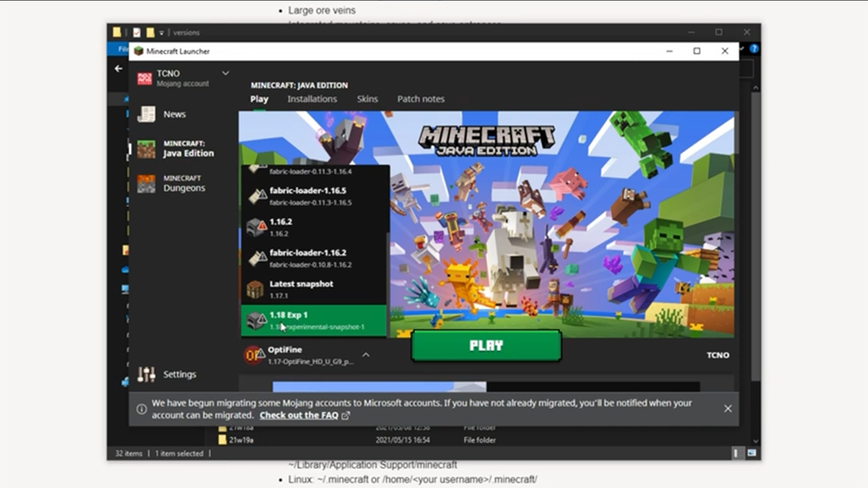
Task: Expand the TCNO account dropdown chevron
Action: (226, 73)
